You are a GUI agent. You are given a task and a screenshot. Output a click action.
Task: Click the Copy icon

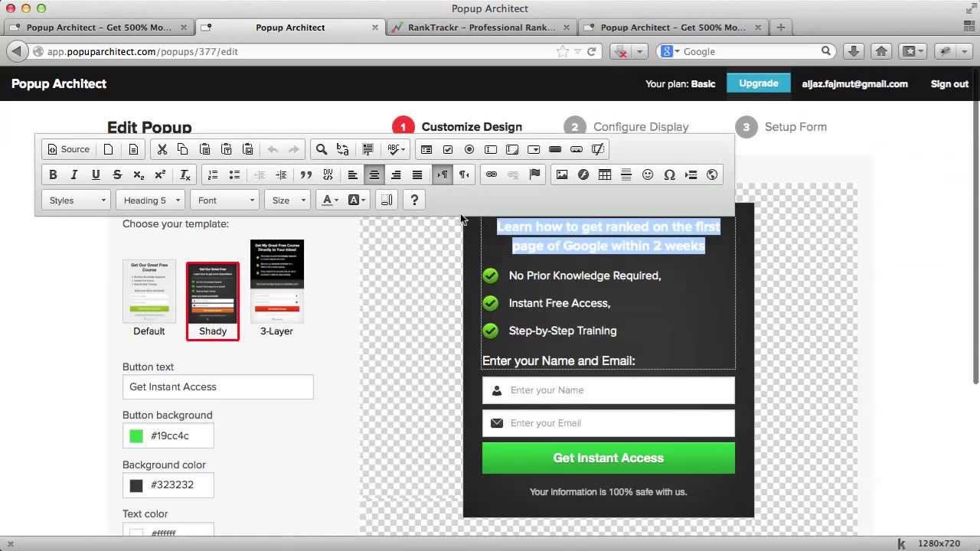183,149
